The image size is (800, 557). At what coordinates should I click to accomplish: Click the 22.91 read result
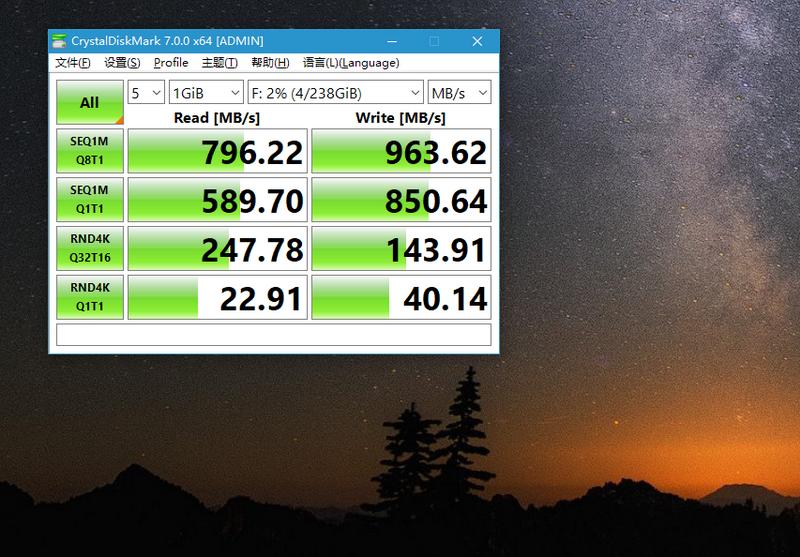tap(217, 298)
